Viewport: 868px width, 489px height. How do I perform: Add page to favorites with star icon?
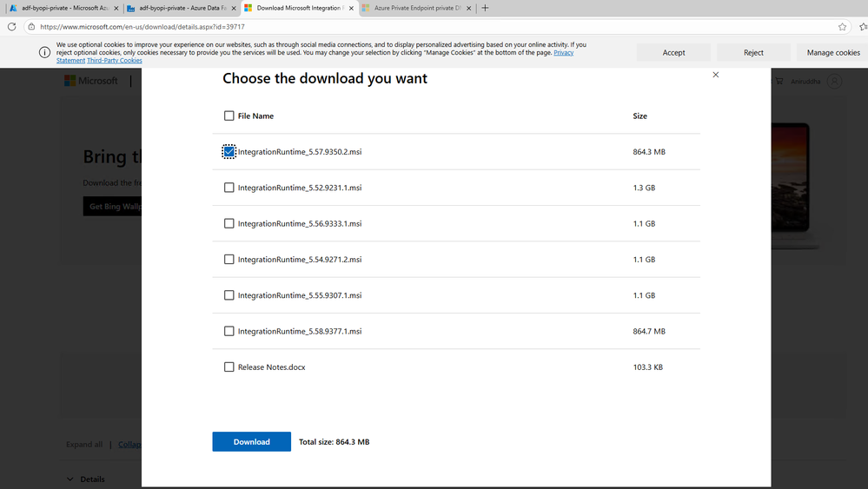[842, 27]
